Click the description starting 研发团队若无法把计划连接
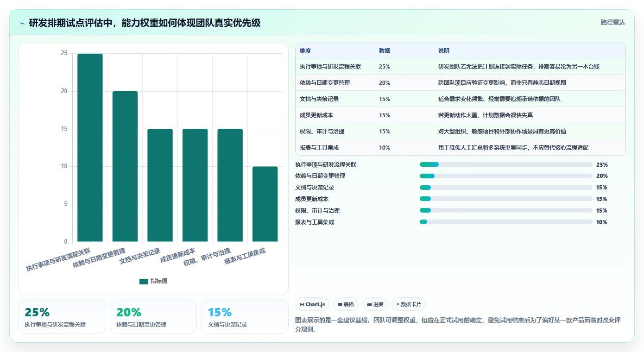The height and width of the screenshot is (352, 644). (x=519, y=67)
